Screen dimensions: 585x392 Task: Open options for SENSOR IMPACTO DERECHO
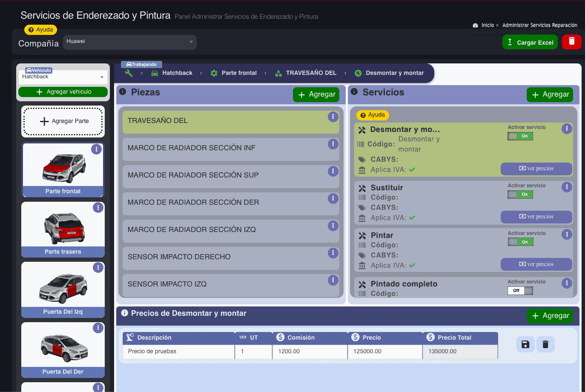tap(333, 253)
